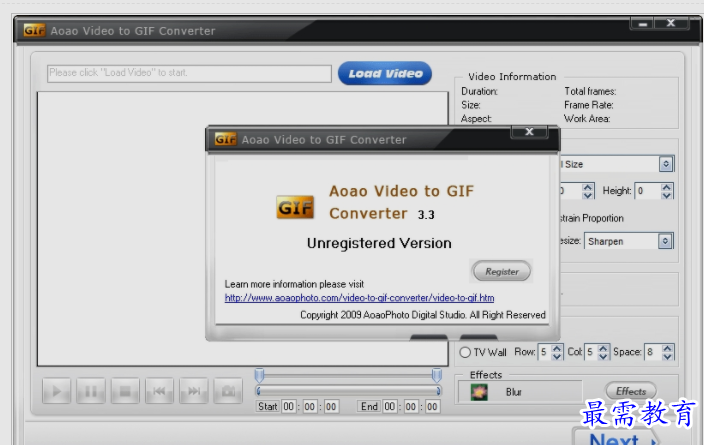Click the Copyright 2009 AoaoPhoto text
The width and height of the screenshot is (704, 445).
(x=422, y=315)
